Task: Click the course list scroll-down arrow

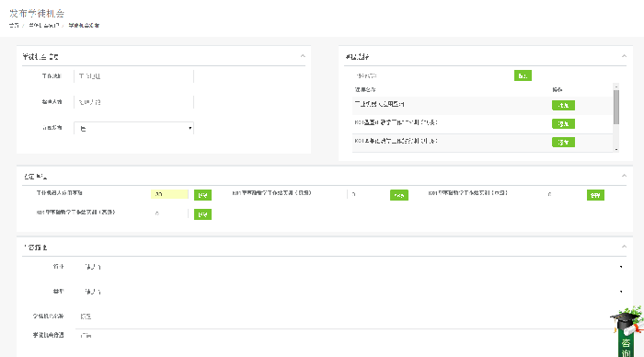Action: [x=616, y=150]
